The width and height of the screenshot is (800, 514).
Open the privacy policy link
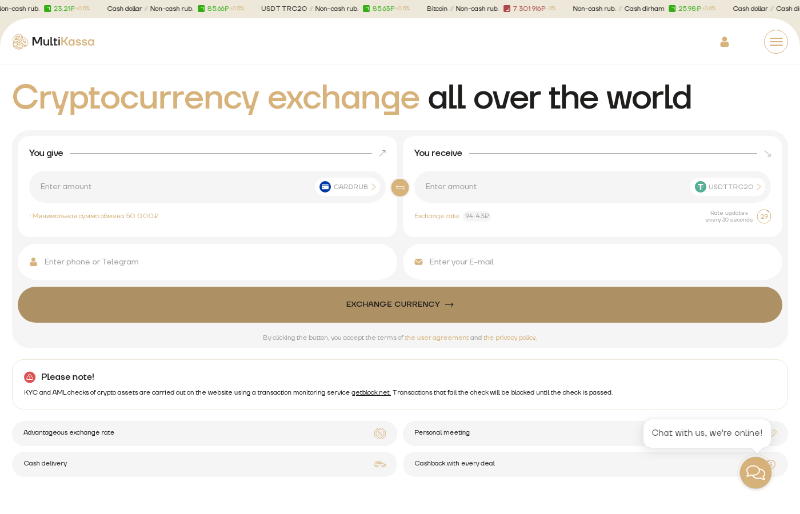(510, 338)
